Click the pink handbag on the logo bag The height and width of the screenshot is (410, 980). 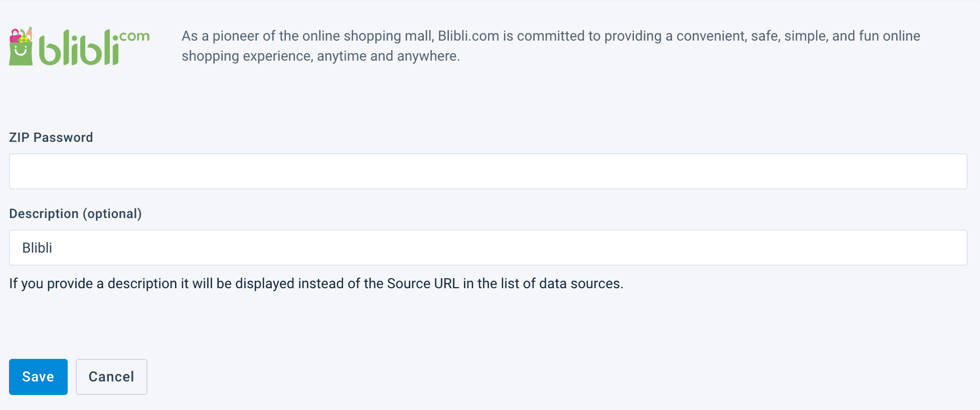[15, 37]
